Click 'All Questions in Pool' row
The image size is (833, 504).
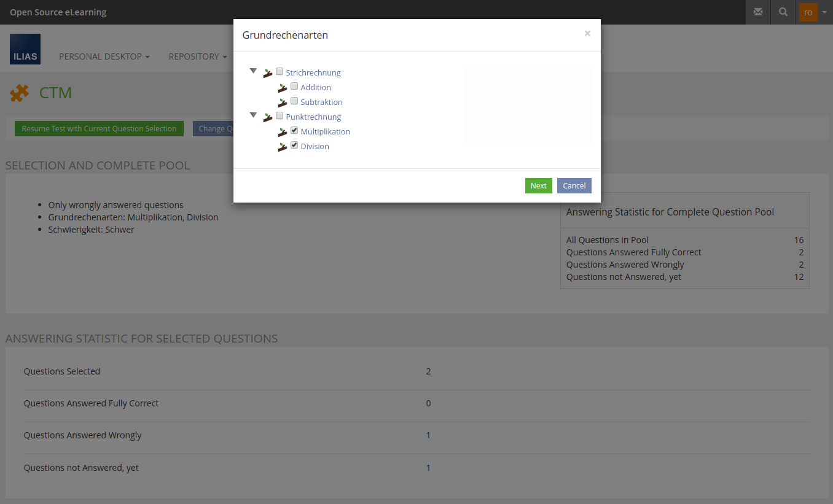[685, 240]
